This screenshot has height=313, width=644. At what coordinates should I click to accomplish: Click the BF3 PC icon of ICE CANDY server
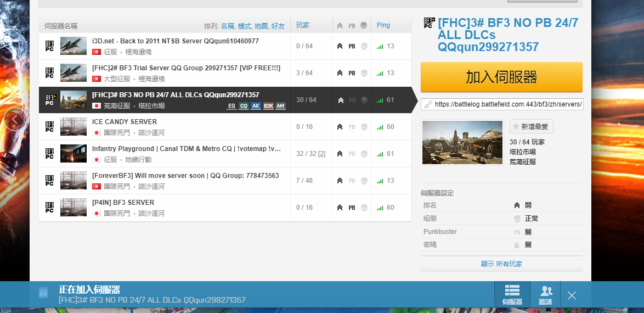tap(49, 127)
